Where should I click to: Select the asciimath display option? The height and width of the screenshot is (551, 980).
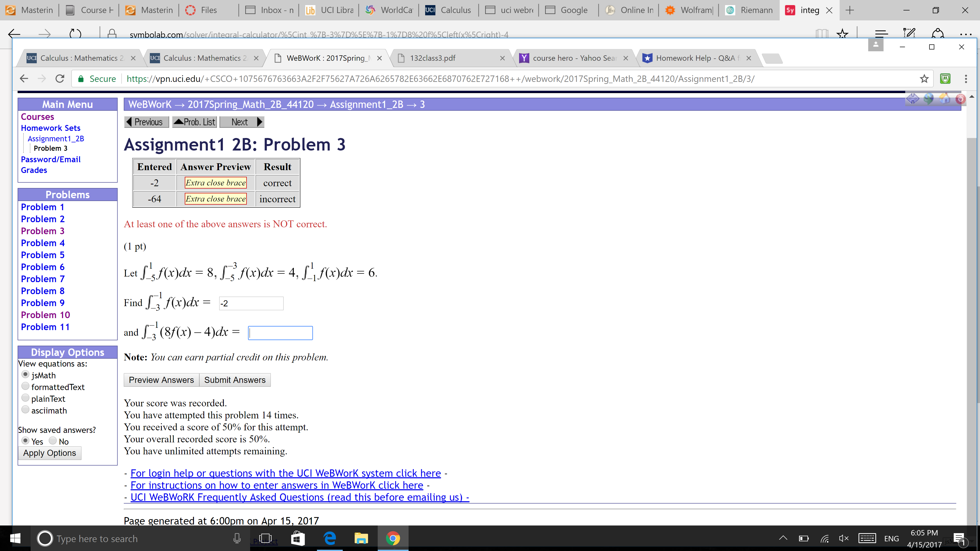(26, 409)
